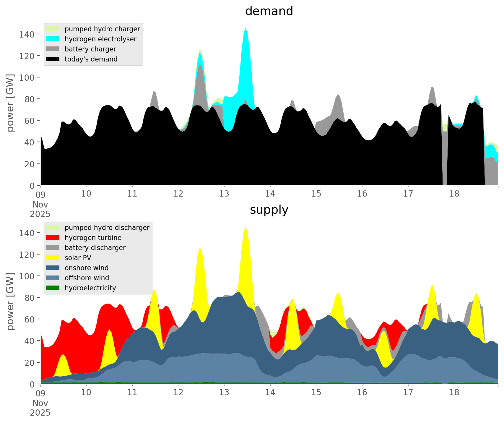Click the "supply" chart title
504x423 pixels.
[269, 210]
